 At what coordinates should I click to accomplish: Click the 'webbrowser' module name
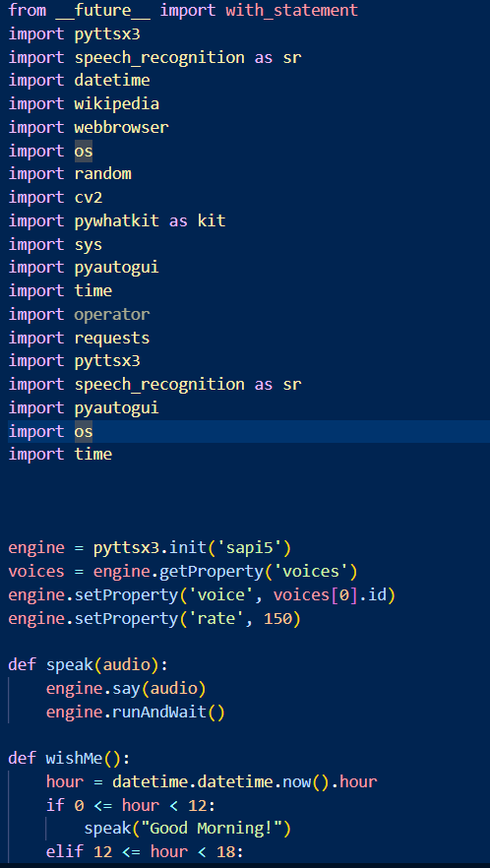pyautogui.click(x=121, y=127)
